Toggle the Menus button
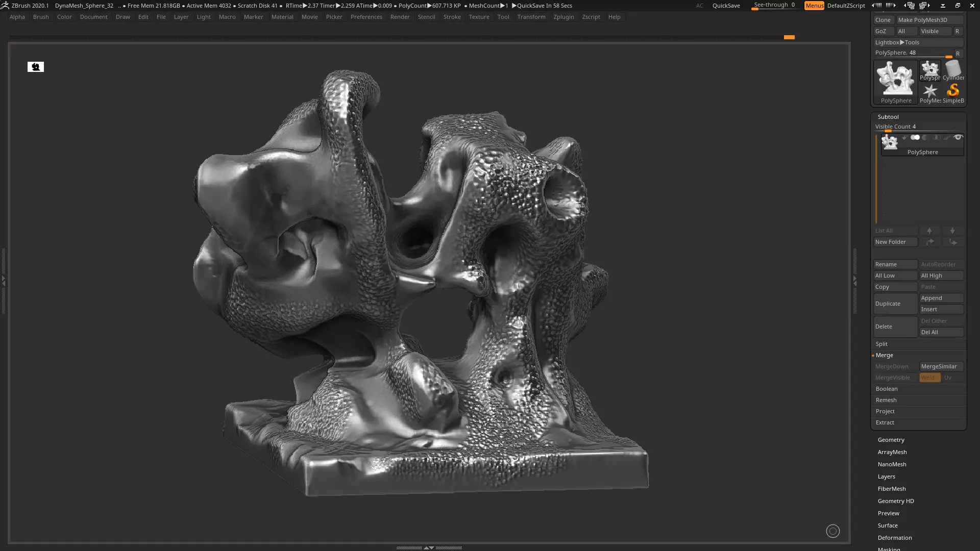The image size is (980, 551). pyautogui.click(x=814, y=6)
